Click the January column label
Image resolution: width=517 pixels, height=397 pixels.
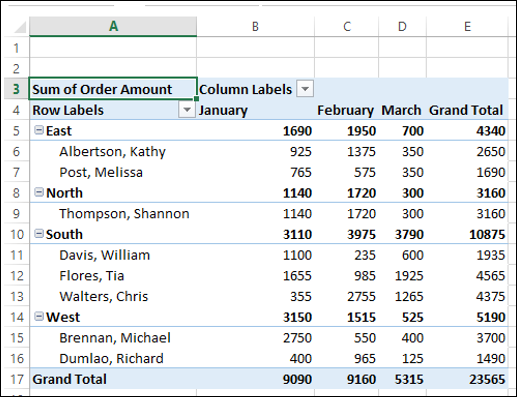(x=223, y=110)
